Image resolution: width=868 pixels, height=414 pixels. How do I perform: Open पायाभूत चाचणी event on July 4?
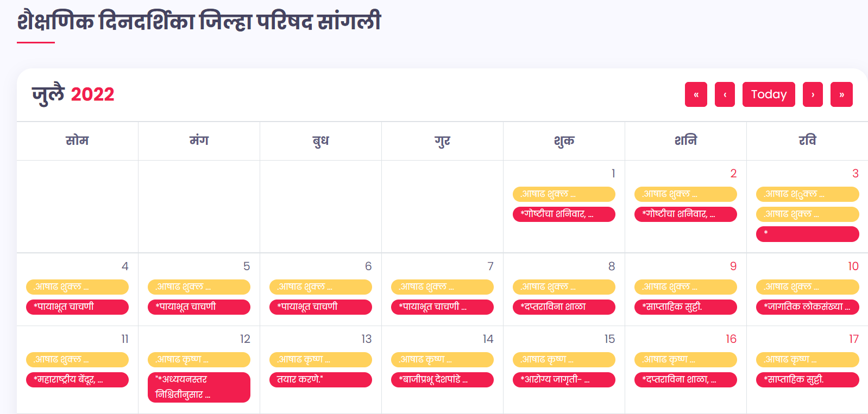77,307
